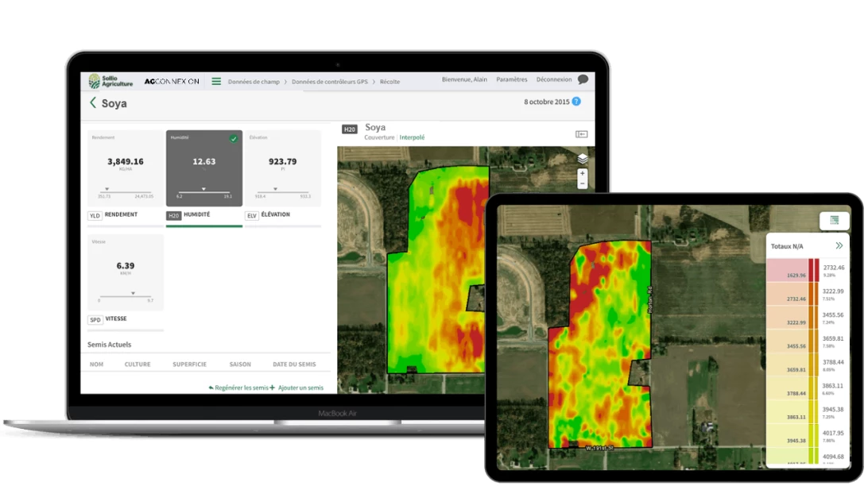Click the Sollio Agriculture logo
The width and height of the screenshot is (868, 486).
110,81
